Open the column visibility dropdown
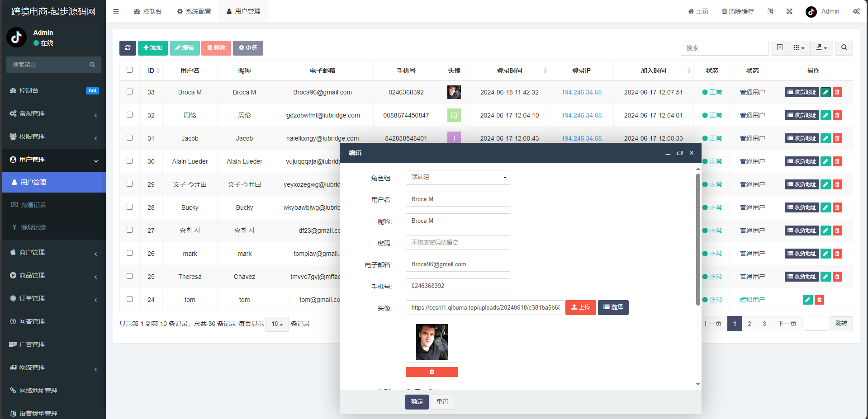 click(799, 48)
